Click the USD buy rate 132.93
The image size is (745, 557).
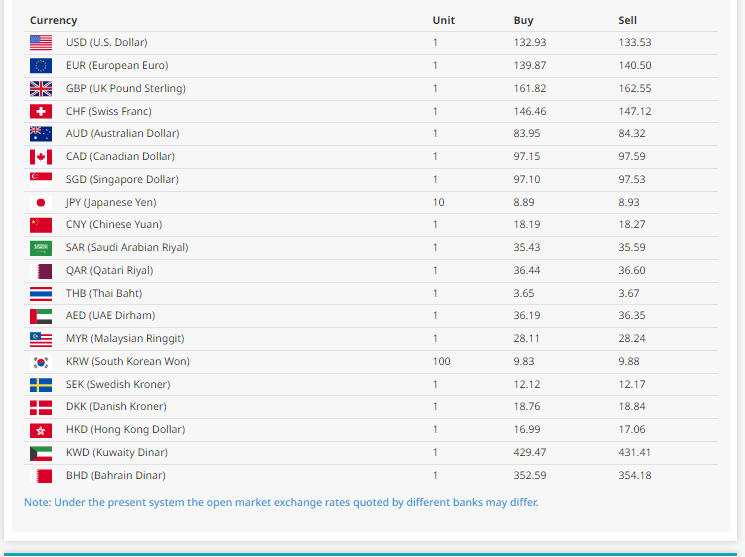tap(530, 43)
